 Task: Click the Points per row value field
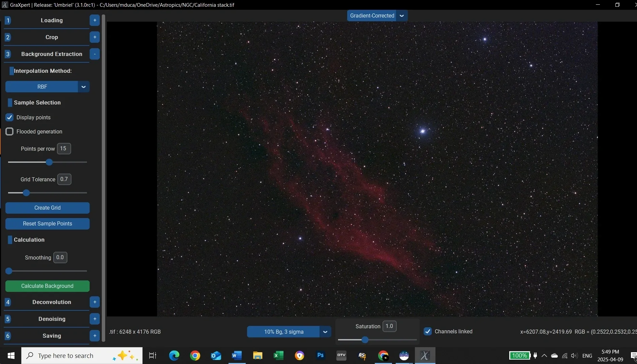(64, 149)
